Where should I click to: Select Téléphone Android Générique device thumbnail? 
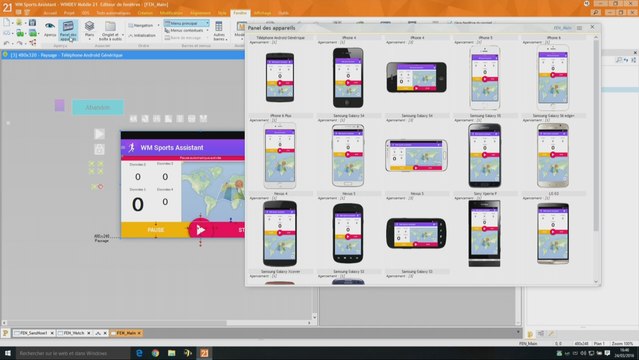(280, 77)
